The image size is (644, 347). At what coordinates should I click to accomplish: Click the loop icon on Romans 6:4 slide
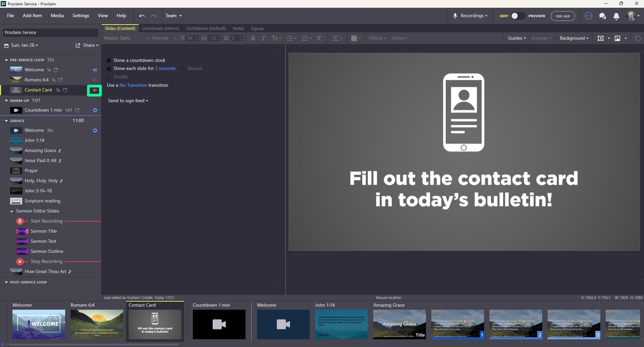60,80
